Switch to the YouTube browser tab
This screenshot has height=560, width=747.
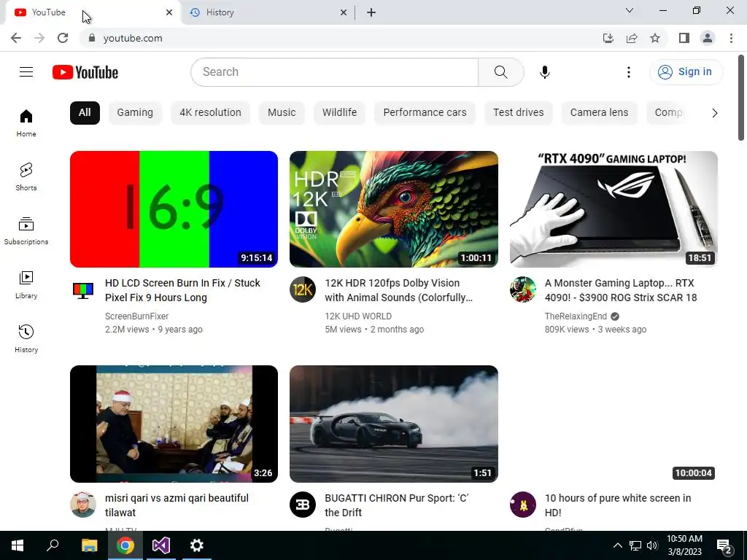[93, 12]
